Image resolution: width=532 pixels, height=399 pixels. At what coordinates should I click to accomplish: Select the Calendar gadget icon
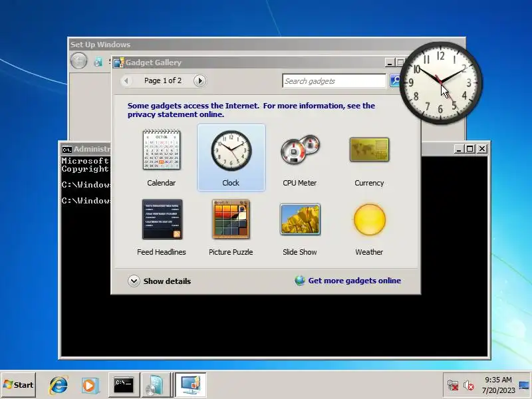tap(162, 149)
